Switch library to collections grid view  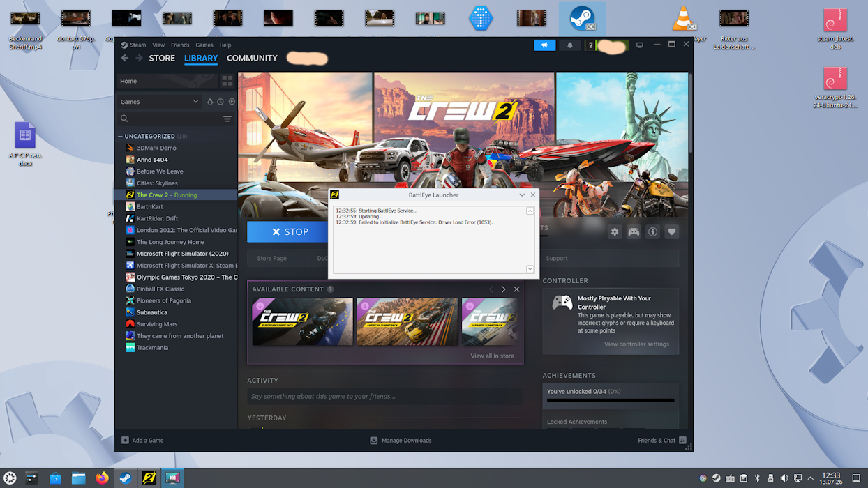pos(227,81)
